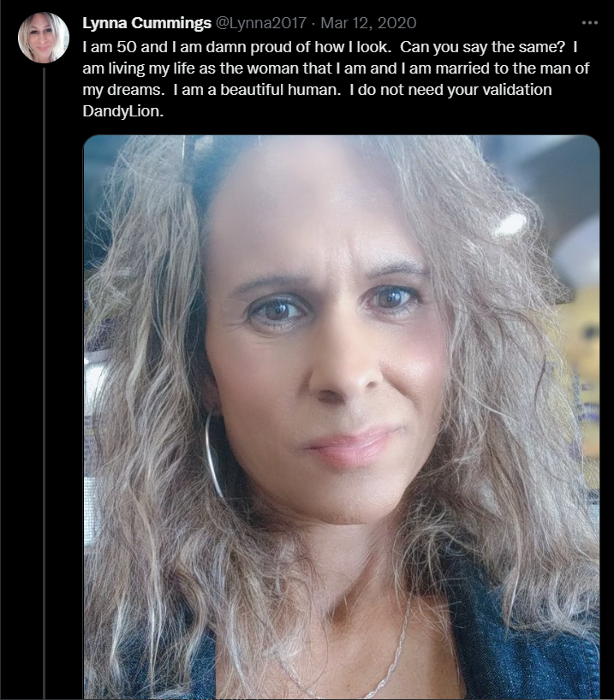Click the bright ceiling light in photo
This screenshot has height=700, width=614.
510,223
